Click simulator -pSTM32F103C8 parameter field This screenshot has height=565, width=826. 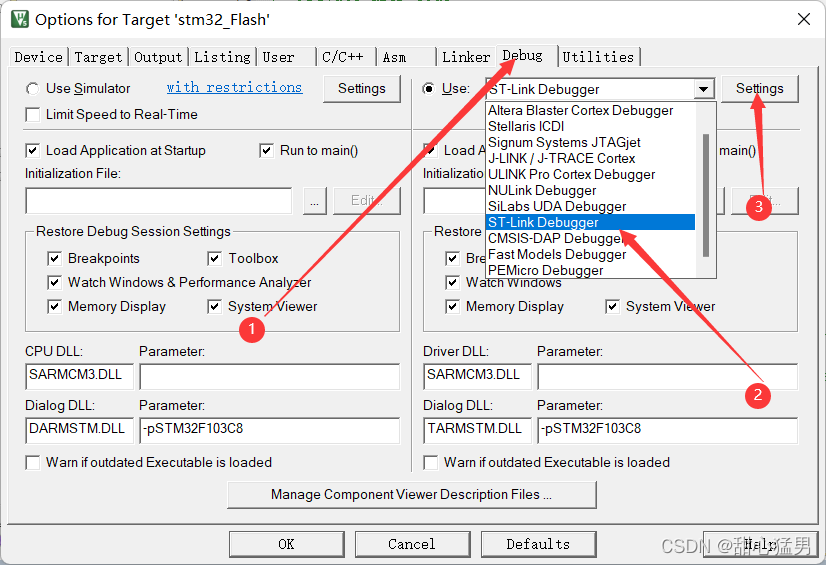click(x=269, y=430)
